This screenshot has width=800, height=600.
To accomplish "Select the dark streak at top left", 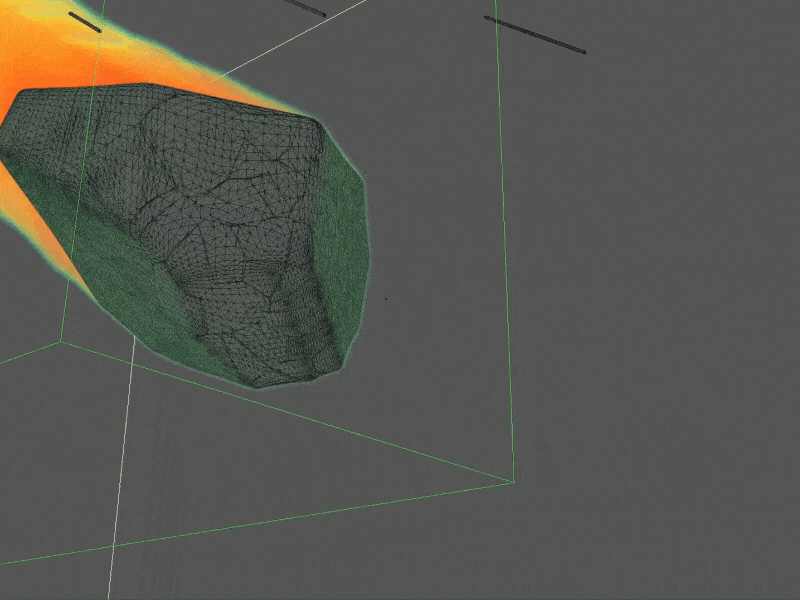I will click(85, 22).
